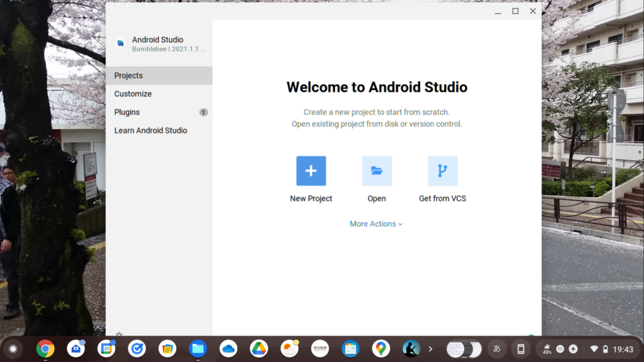The height and width of the screenshot is (362, 644).
Task: Open Google Drive from the shelf
Action: [x=258, y=349]
